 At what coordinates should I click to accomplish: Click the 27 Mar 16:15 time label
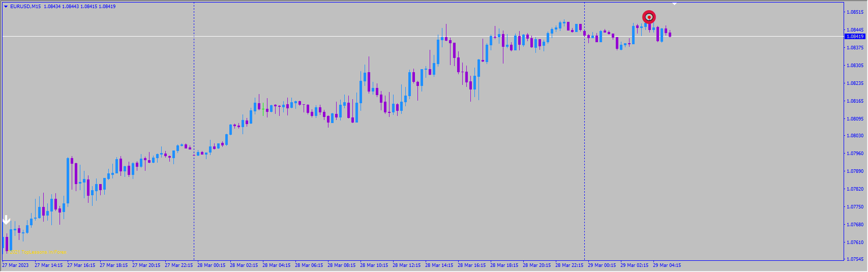pyautogui.click(x=81, y=265)
